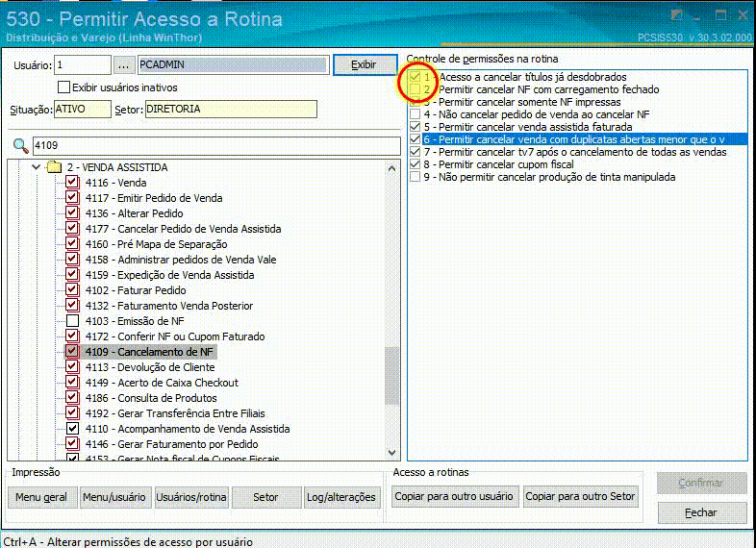Select row 4159 - Expedição de Venda Assistida

169,275
